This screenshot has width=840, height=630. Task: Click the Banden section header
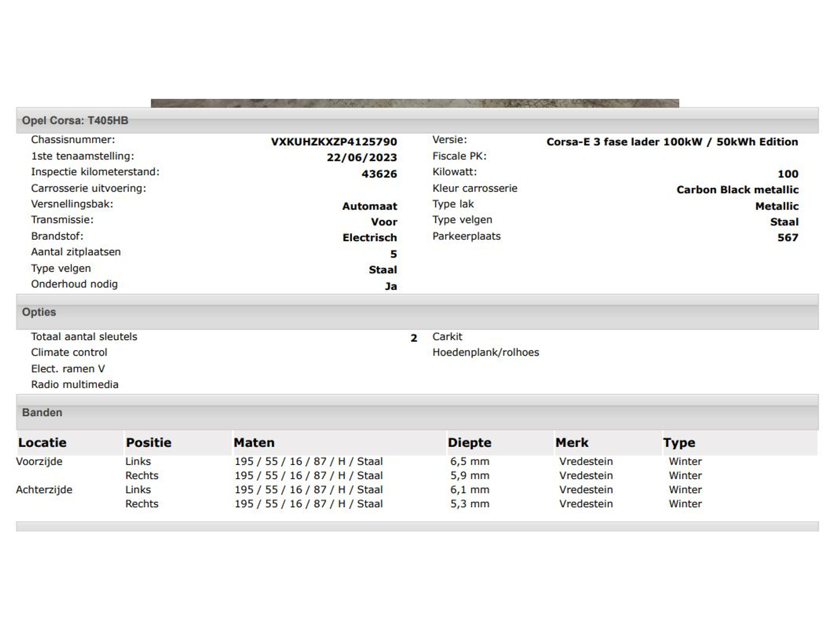(42, 413)
